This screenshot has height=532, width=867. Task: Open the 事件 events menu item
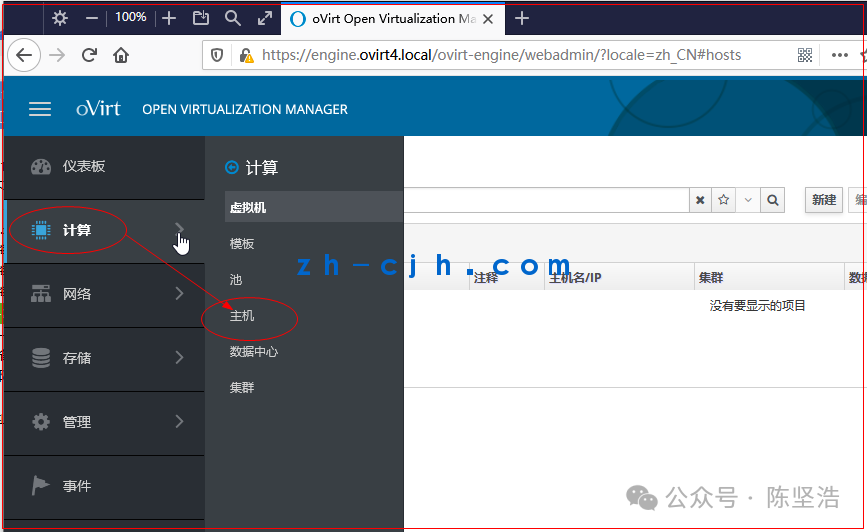click(104, 487)
